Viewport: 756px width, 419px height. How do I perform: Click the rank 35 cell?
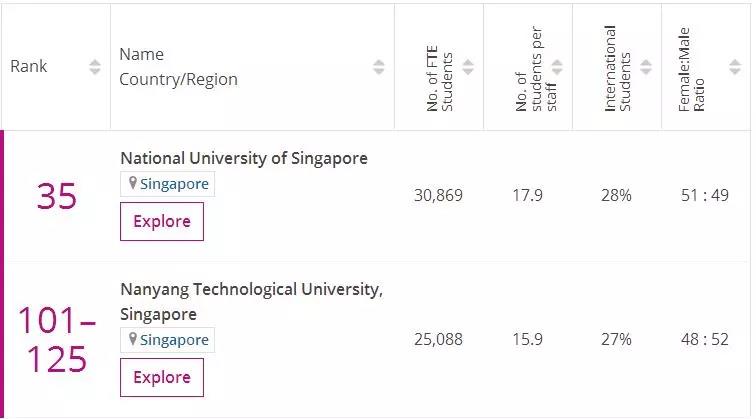[x=57, y=196]
